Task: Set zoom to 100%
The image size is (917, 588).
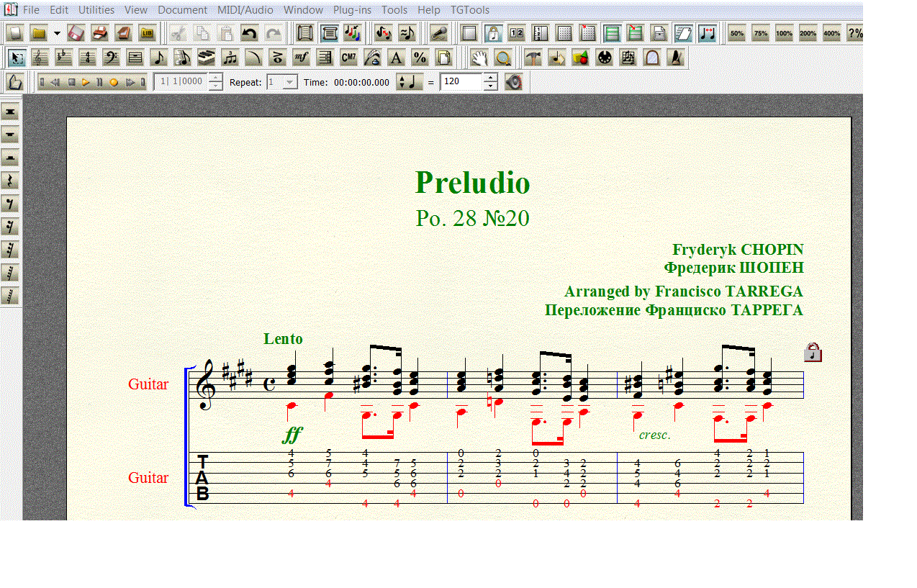Action: pos(785,33)
